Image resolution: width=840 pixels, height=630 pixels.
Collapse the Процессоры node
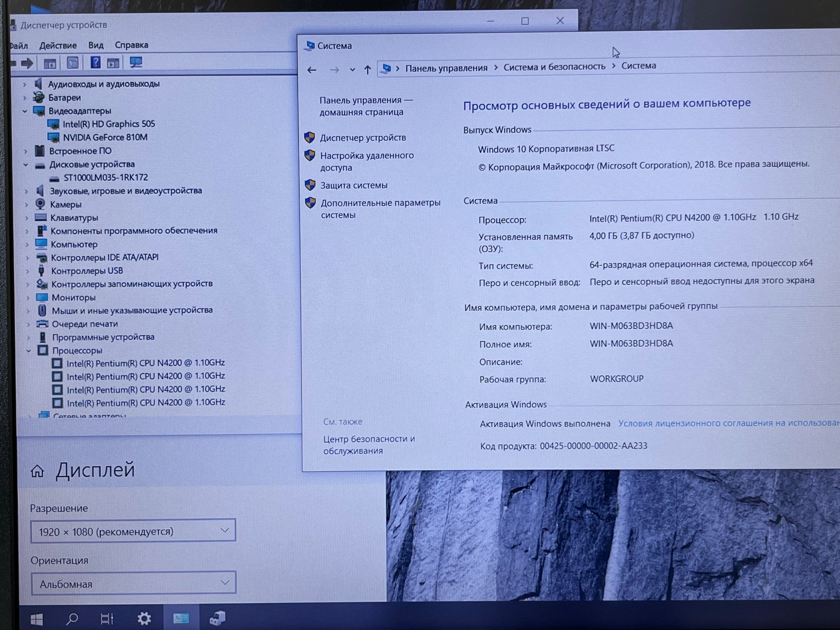click(29, 351)
